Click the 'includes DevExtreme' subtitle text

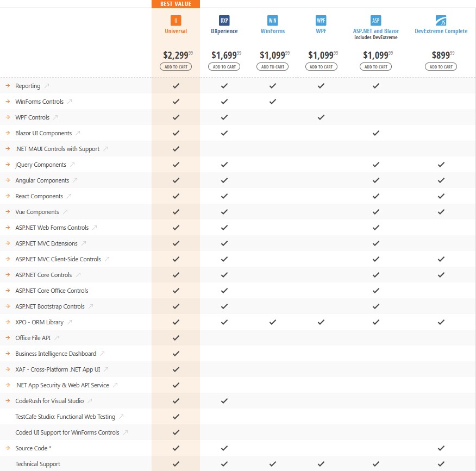click(x=376, y=37)
